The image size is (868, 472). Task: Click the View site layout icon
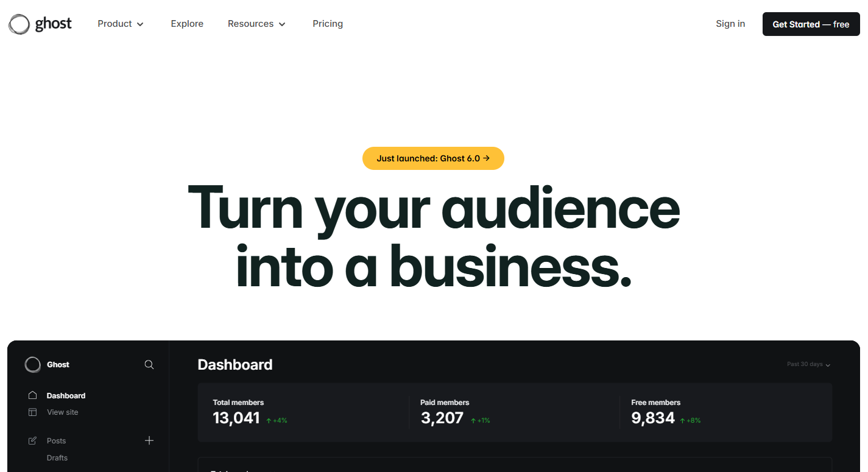tap(33, 412)
